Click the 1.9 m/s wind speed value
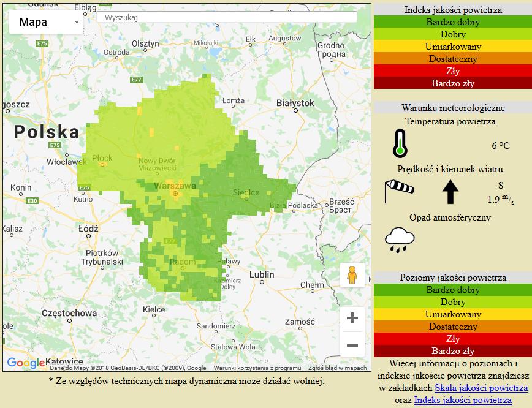The image size is (532, 408). point(501,199)
